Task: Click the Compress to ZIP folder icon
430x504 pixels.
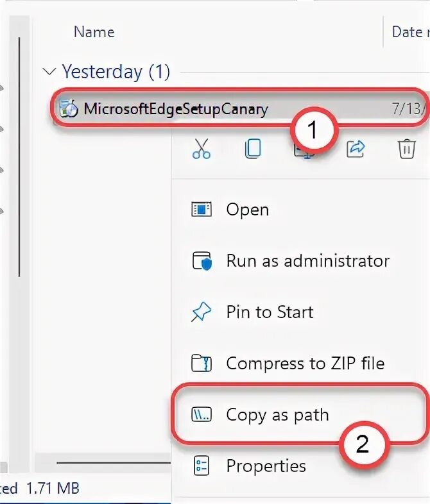Action: pyautogui.click(x=202, y=364)
